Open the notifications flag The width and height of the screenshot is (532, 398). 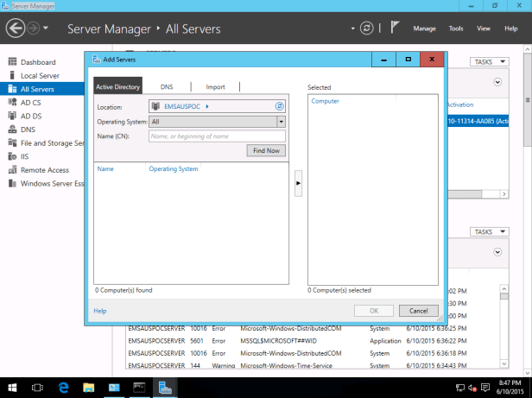(x=394, y=28)
